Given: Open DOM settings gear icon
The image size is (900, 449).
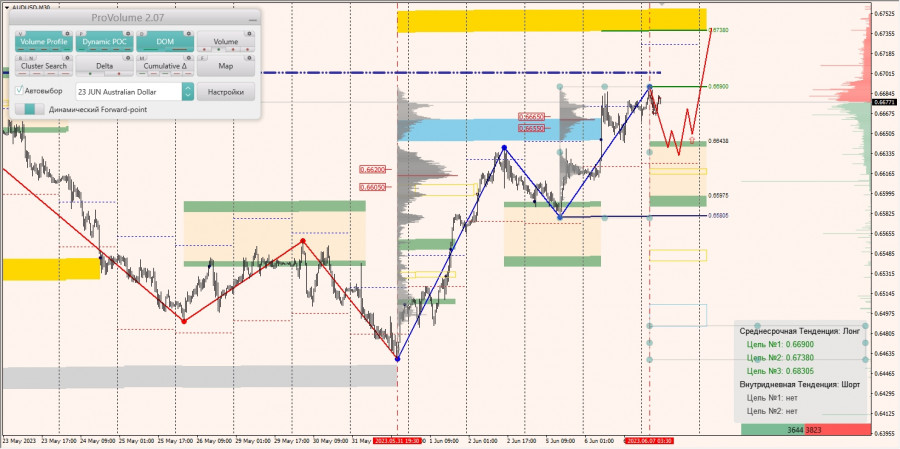Looking at the screenshot, I should 189,33.
